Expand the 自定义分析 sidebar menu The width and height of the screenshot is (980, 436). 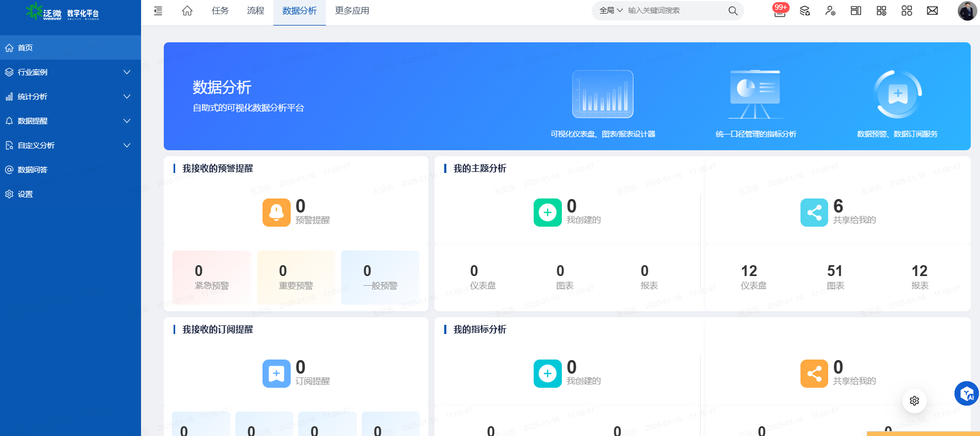[x=71, y=145]
